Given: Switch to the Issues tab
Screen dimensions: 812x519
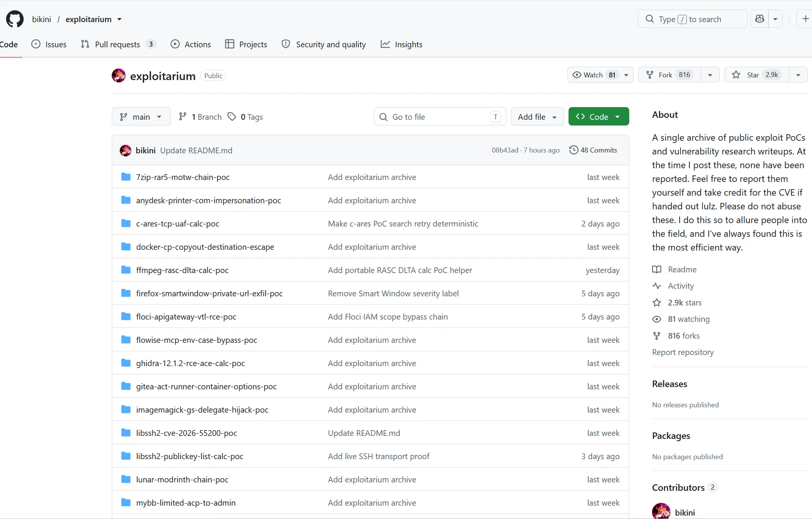Looking at the screenshot, I should pos(49,44).
